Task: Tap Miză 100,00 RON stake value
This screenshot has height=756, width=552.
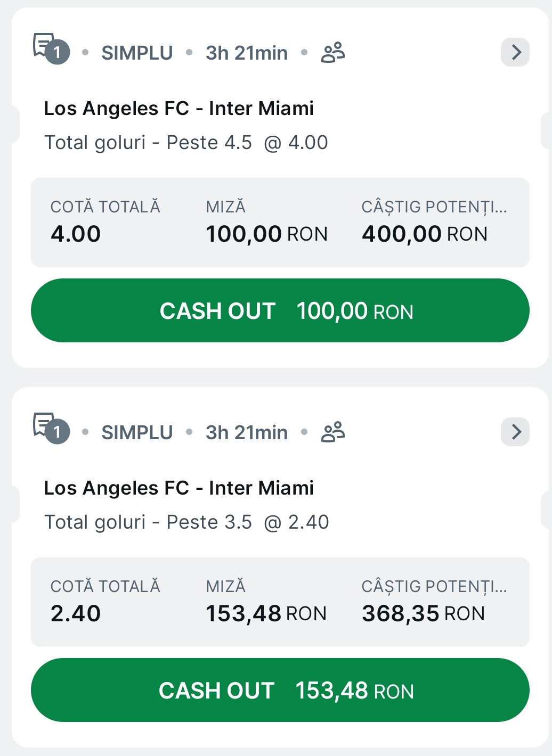Action: point(266,234)
